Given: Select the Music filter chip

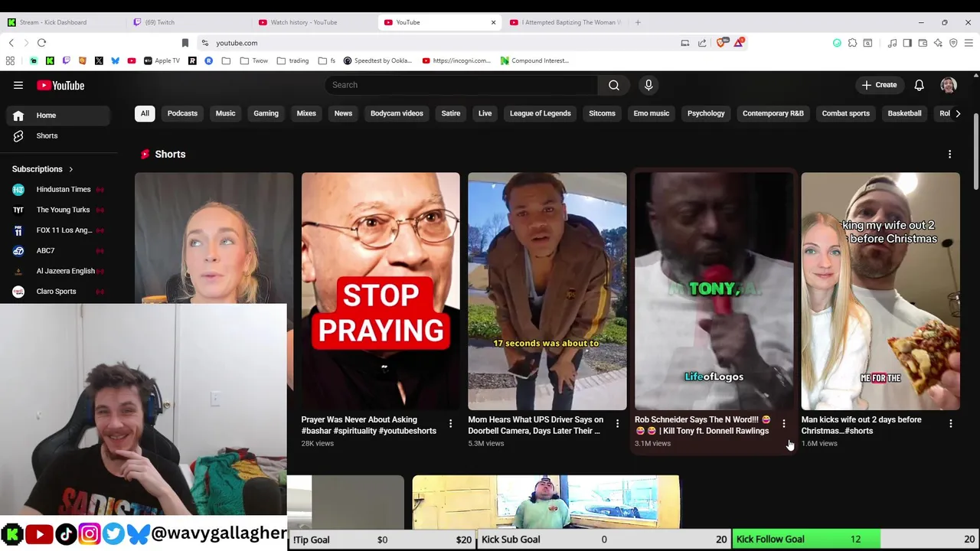Looking at the screenshot, I should 225,113.
